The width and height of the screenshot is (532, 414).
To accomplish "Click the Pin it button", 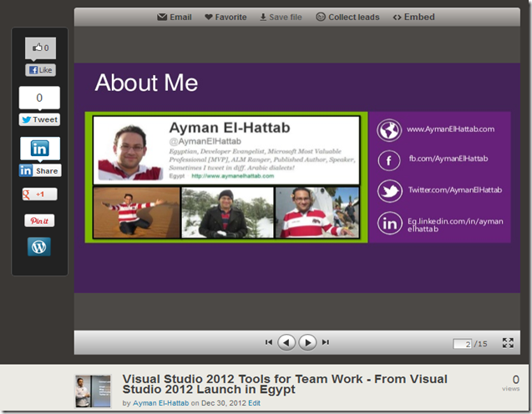I will point(39,221).
